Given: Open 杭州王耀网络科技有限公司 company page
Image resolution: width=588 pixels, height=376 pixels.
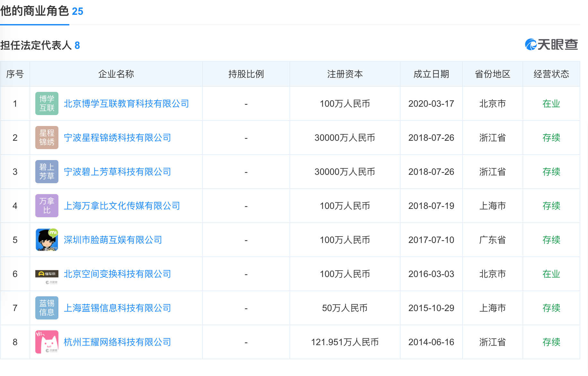Looking at the screenshot, I should pyautogui.click(x=117, y=342).
